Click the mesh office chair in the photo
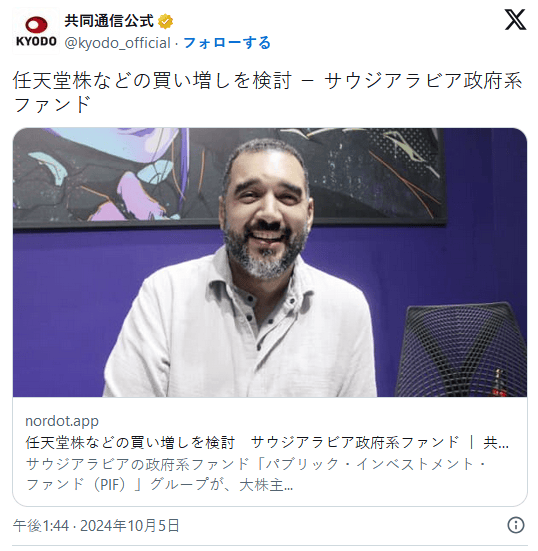Screen dimensions: 538x551 coord(461,350)
